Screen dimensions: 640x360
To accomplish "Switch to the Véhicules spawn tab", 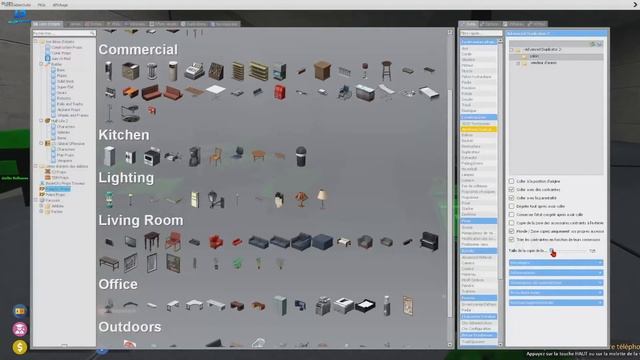I will pos(135,24).
